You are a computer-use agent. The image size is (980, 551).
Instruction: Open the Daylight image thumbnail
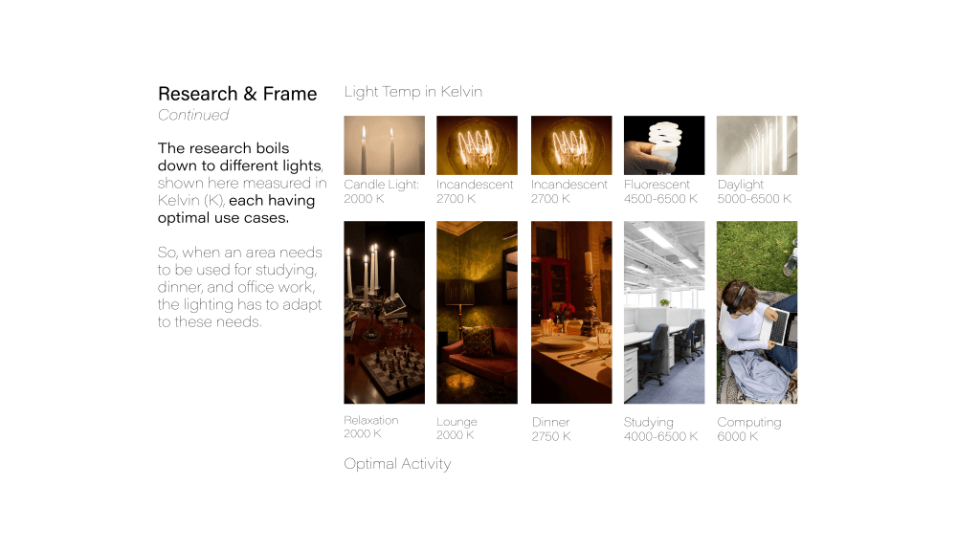click(x=757, y=145)
